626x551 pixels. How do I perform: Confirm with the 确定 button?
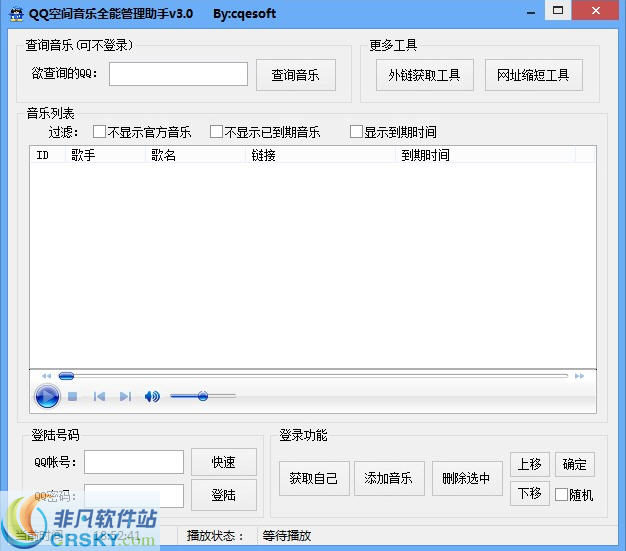(575, 464)
